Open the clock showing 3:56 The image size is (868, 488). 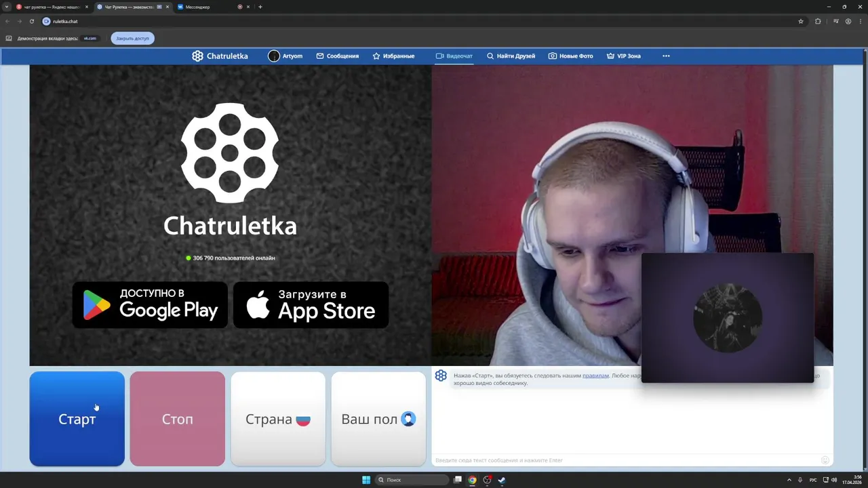852,480
